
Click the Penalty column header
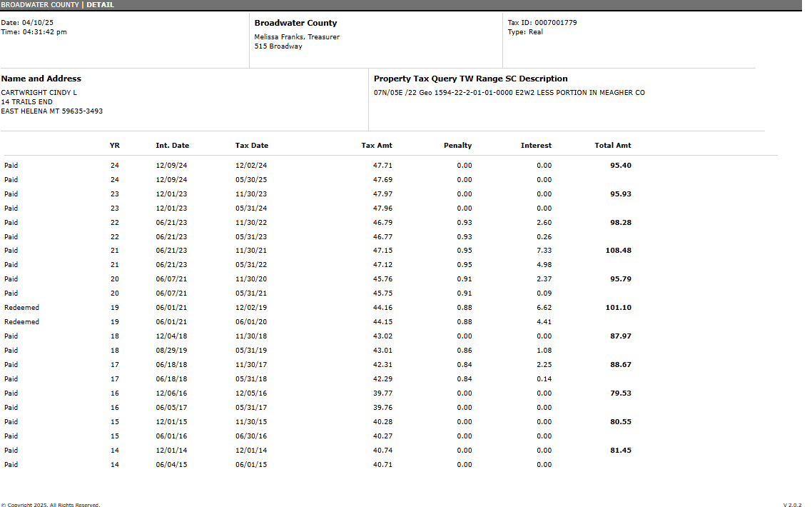457,146
